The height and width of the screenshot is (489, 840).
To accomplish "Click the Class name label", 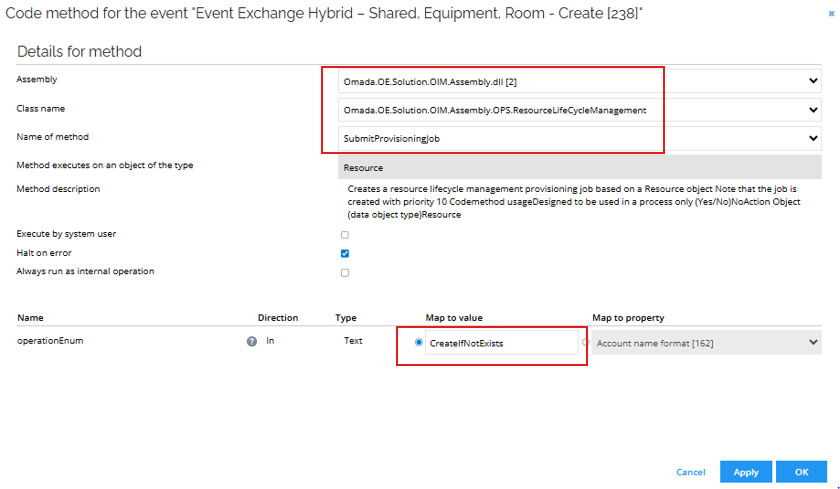I will click(40, 108).
